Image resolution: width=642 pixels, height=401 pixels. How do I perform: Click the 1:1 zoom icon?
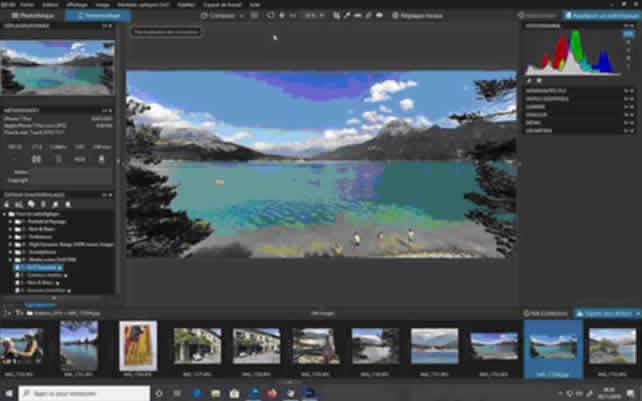point(293,16)
